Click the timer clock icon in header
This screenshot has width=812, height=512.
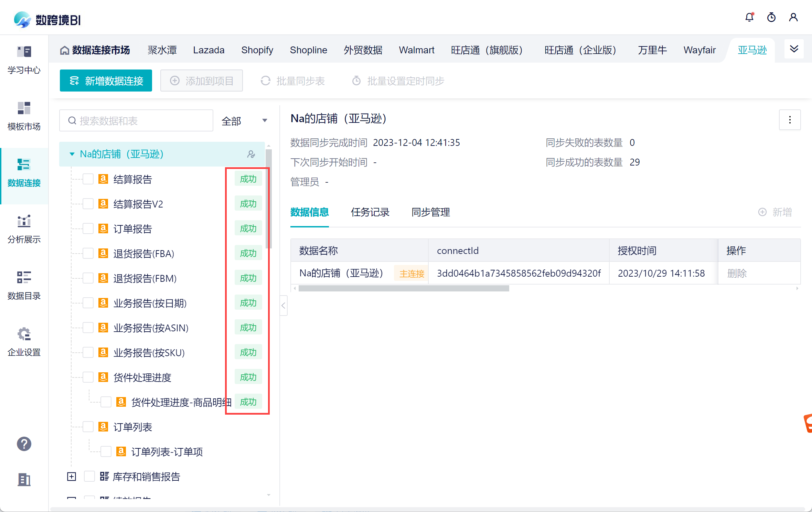(x=771, y=17)
